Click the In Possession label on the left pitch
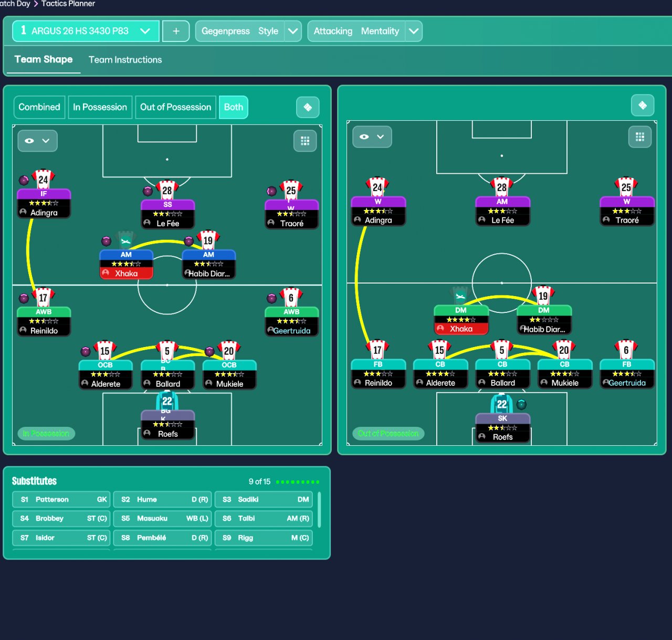The image size is (672, 640). pos(46,434)
